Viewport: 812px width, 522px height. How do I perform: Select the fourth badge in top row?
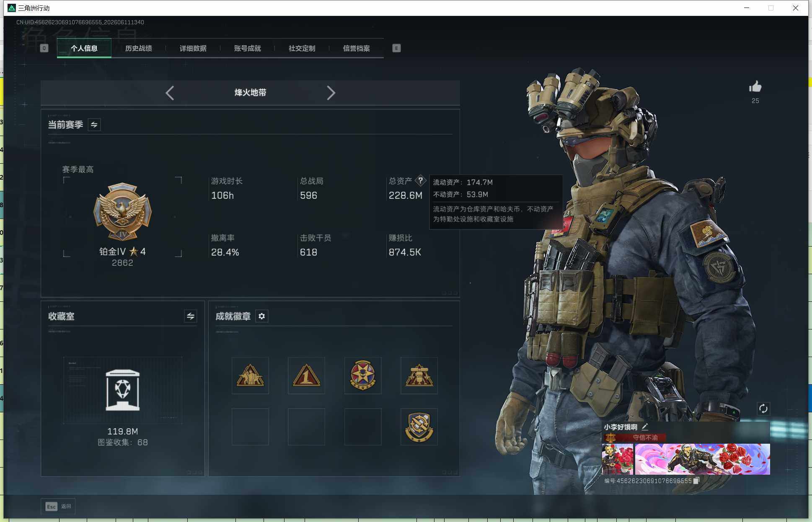[419, 375]
